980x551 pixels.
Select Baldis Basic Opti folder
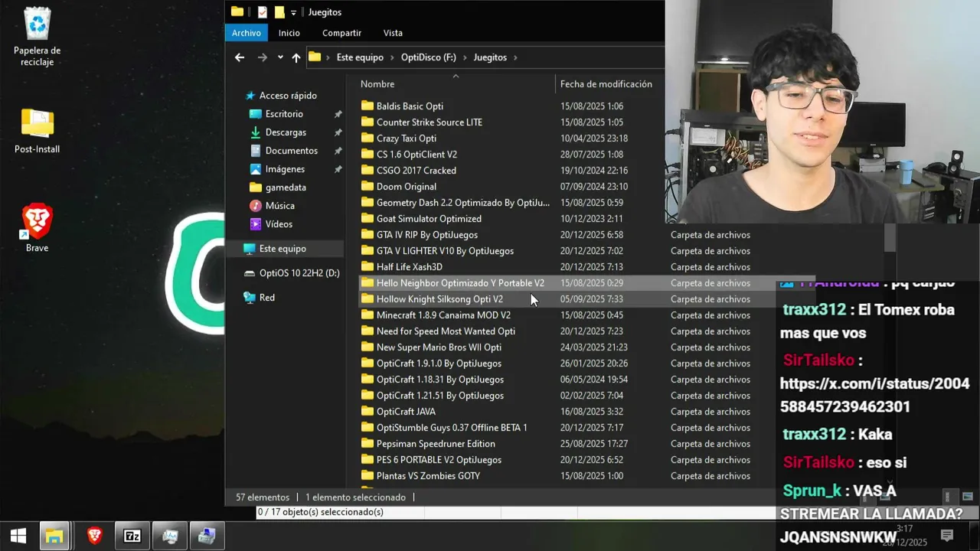(410, 106)
